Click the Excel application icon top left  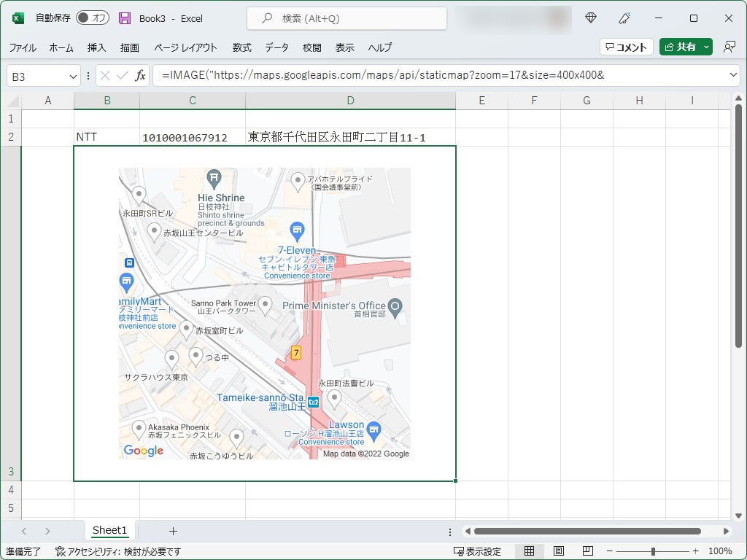tap(16, 17)
